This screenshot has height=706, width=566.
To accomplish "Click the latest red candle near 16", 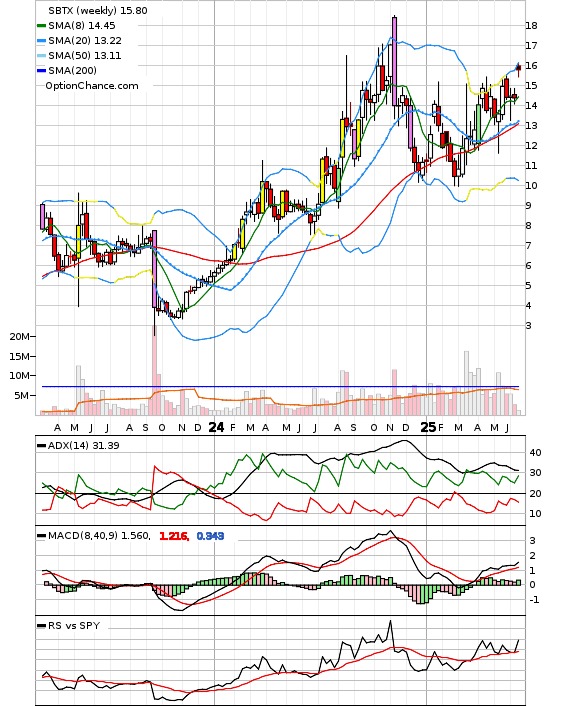I will 519,69.
